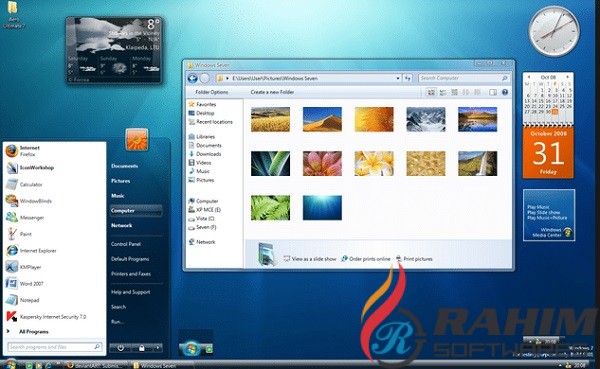This screenshot has height=369, width=600.
Task: Click the Start orb on the taskbar
Action: point(10,364)
